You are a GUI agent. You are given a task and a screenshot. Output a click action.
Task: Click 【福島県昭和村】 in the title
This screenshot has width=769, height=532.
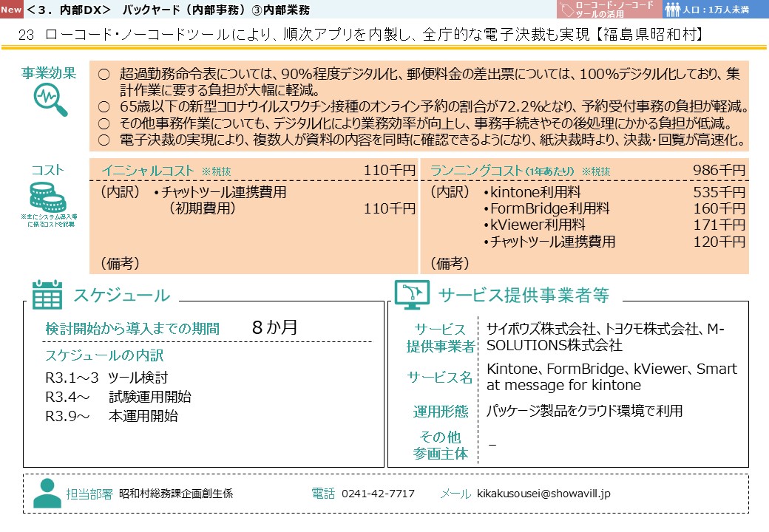[x=650, y=34]
